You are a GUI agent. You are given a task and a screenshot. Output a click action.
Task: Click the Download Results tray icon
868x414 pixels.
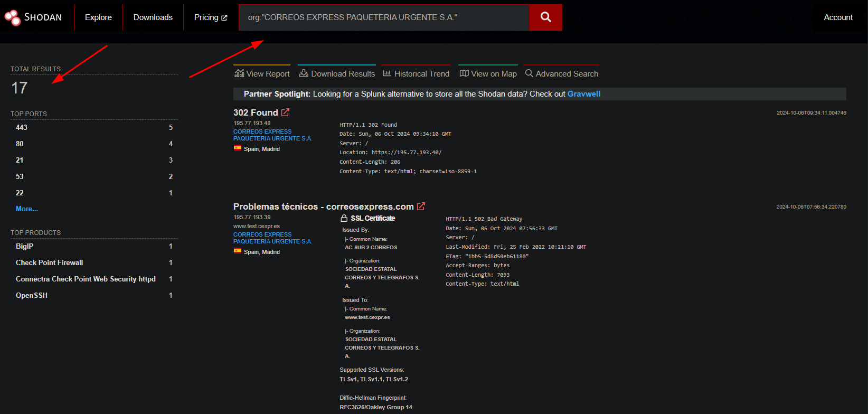click(x=304, y=73)
